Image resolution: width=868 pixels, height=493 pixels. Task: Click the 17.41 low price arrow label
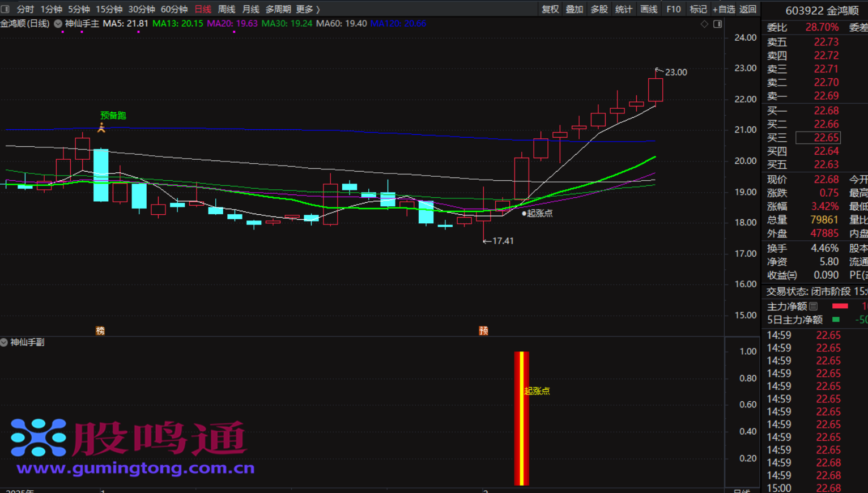499,241
